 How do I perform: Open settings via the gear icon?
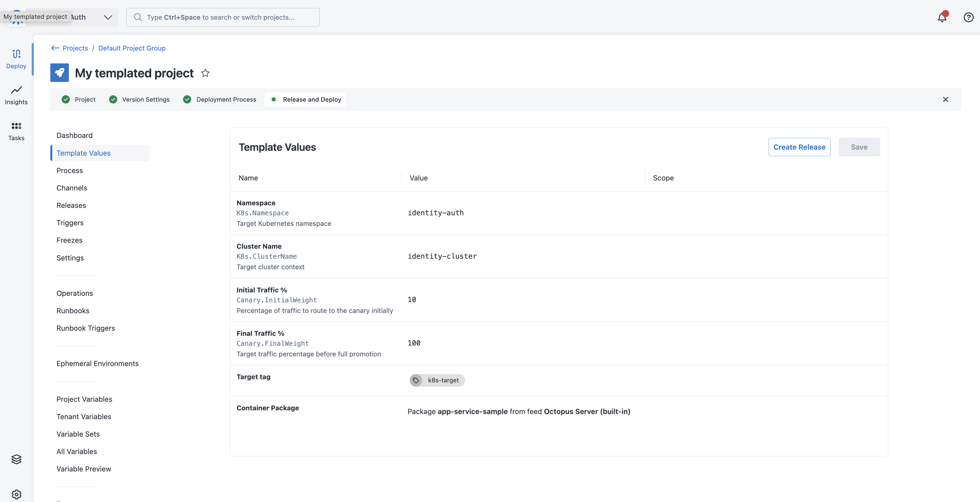pyautogui.click(x=16, y=494)
